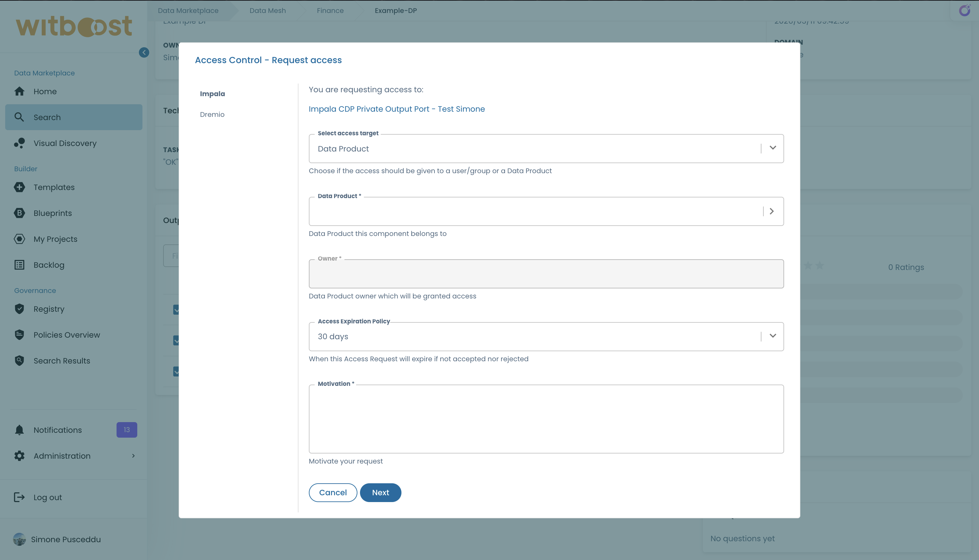The height and width of the screenshot is (560, 979).
Task: Switch to the Dremio tab in the dialog
Action: point(212,114)
